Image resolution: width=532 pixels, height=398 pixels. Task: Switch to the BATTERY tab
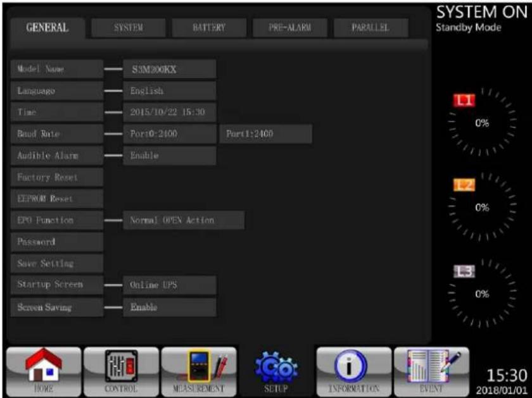(x=209, y=27)
